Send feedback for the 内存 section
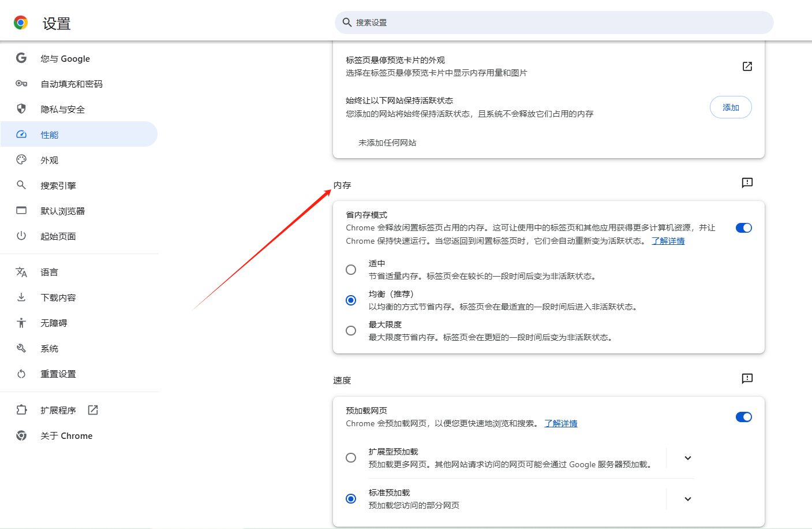812x529 pixels. (x=747, y=183)
